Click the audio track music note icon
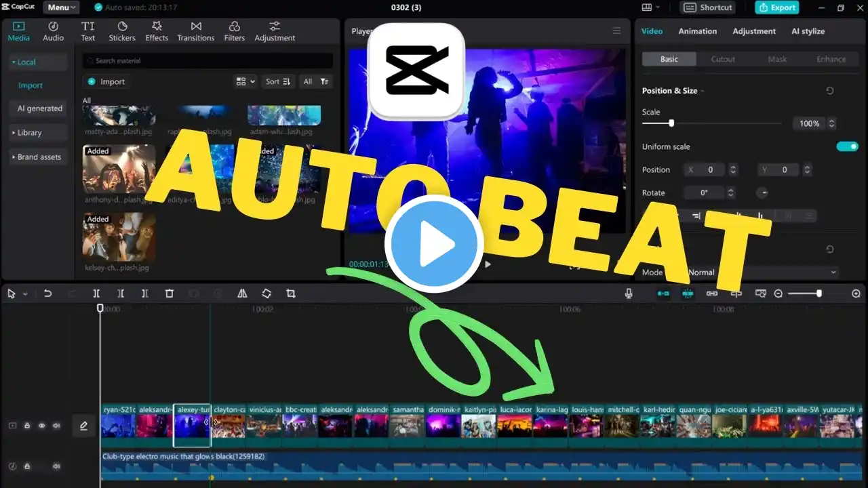This screenshot has width=868, height=488. pyautogui.click(x=12, y=466)
